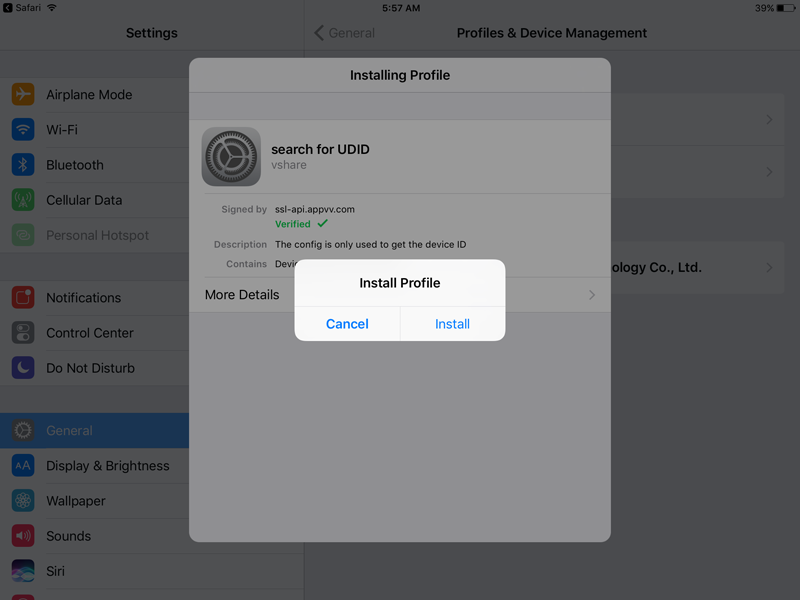Tap 'Safari' return label in status bar

(28, 8)
